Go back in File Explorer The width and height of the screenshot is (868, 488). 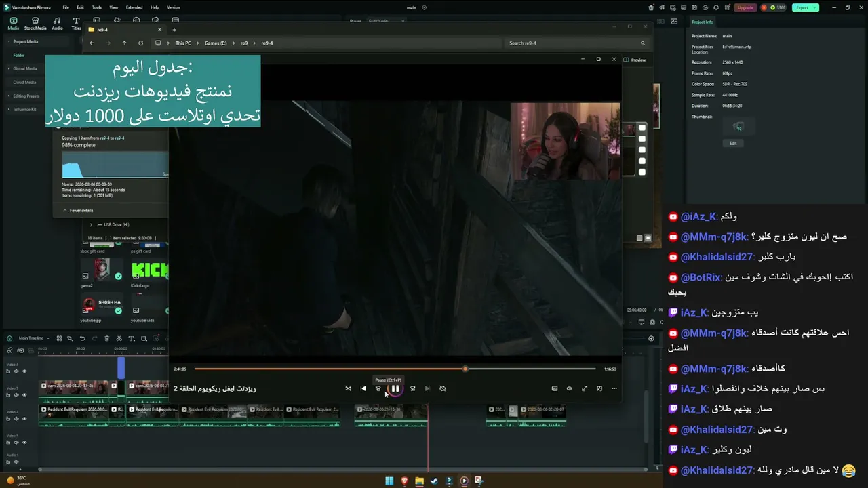click(x=92, y=43)
